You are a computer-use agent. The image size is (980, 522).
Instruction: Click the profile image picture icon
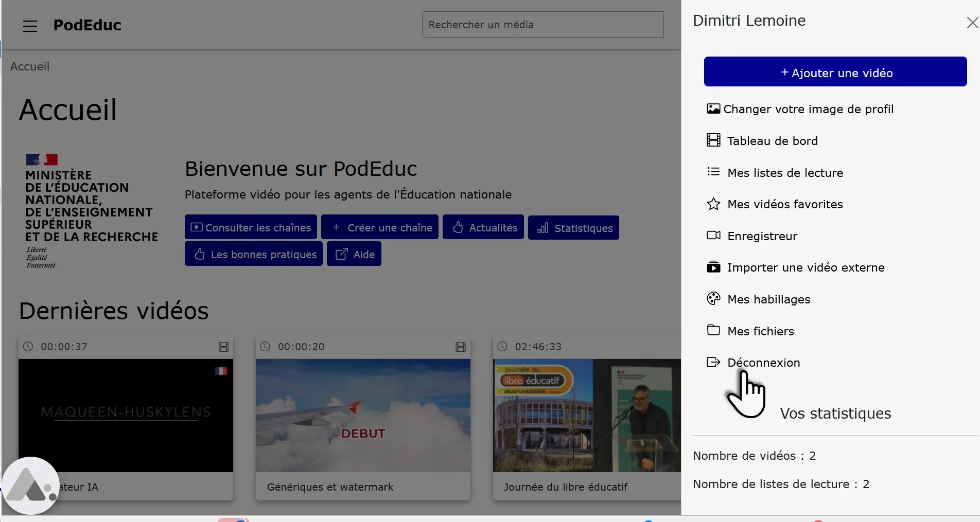tap(713, 109)
